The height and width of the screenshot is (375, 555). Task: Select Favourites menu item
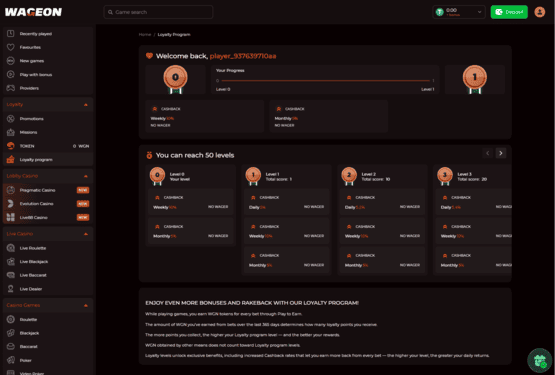(48, 47)
